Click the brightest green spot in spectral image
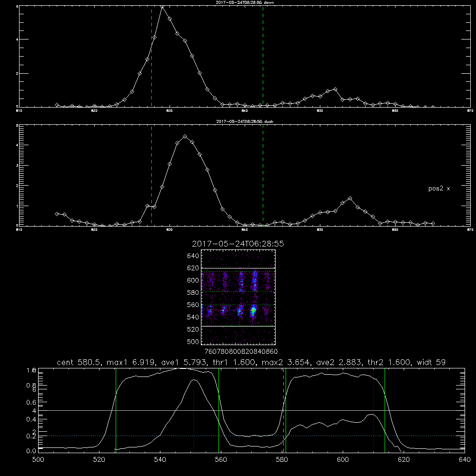 [253, 310]
